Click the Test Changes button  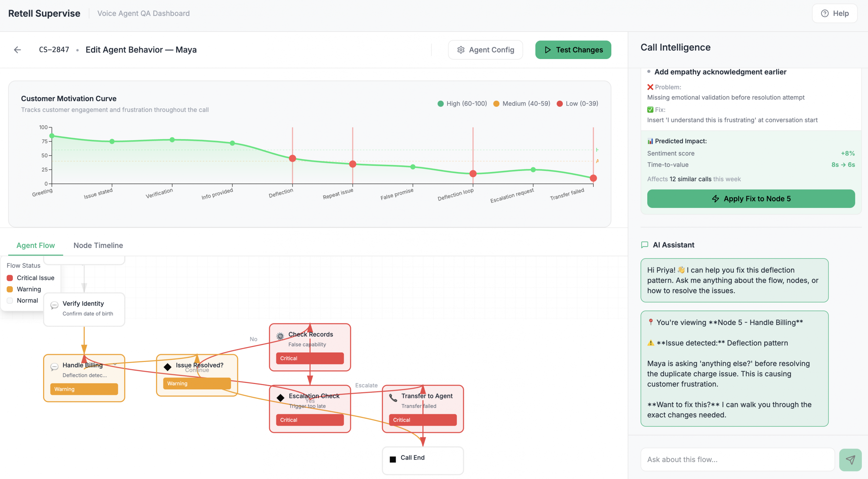pos(573,50)
